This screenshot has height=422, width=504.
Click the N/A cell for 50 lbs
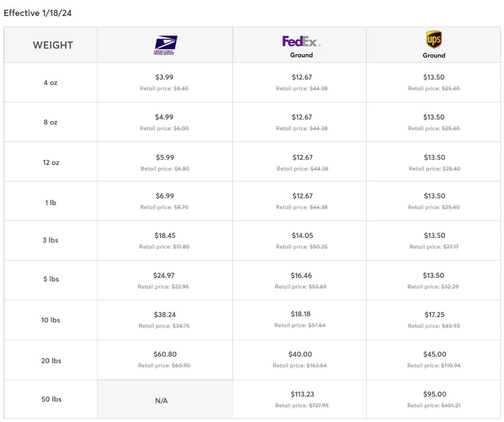point(161,401)
